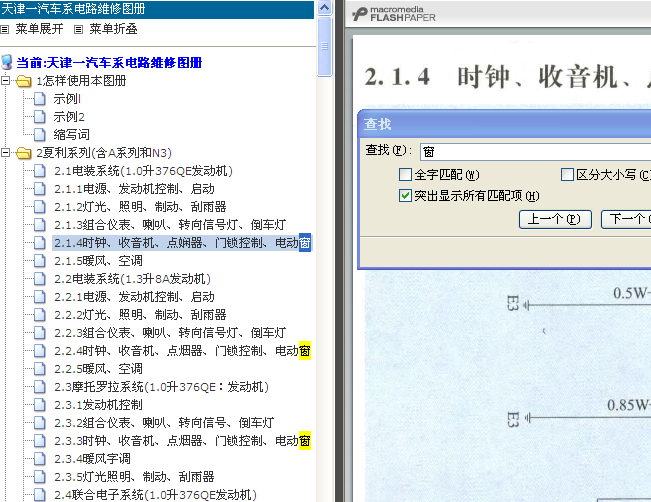Viewport: 651px width, 502px height.
Task: Open 2.2.4时钟、收音机、点烟器 item
Action: (x=182, y=351)
